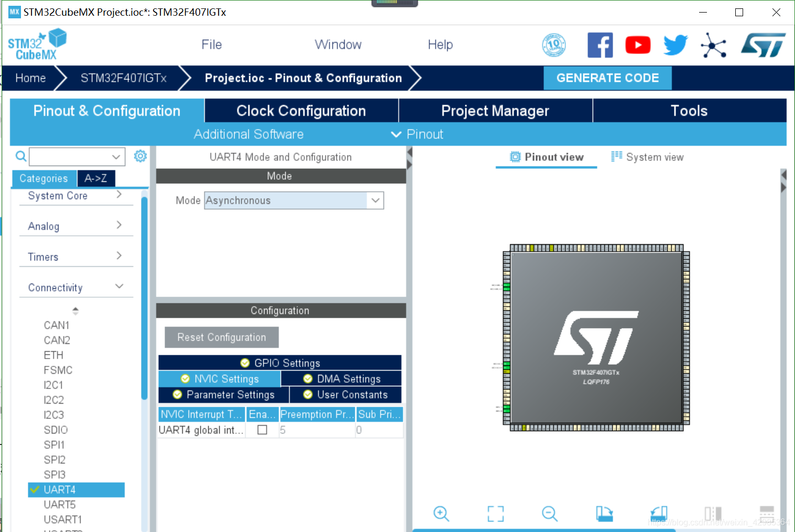Select the Pinout & Configuration tab
This screenshot has width=795, height=532.
107,111
